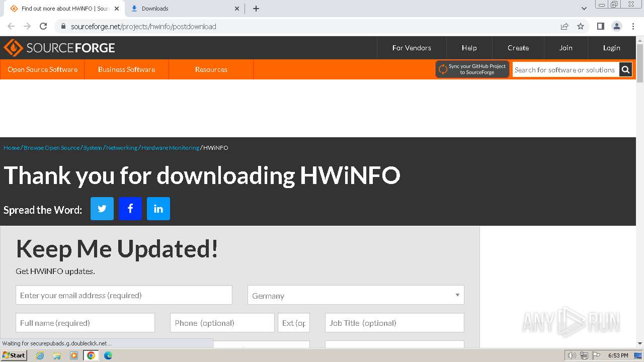Click Create in header
The image size is (644, 362).
(x=518, y=48)
